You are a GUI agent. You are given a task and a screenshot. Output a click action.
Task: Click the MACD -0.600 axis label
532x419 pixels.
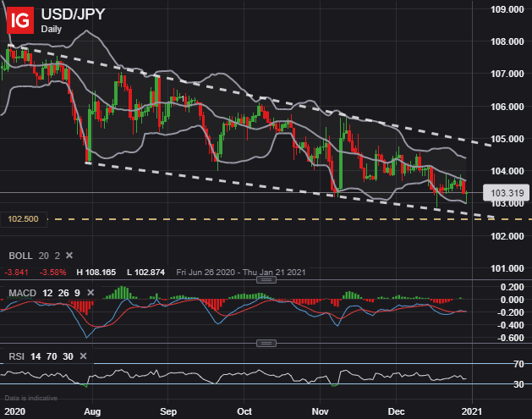pos(510,338)
